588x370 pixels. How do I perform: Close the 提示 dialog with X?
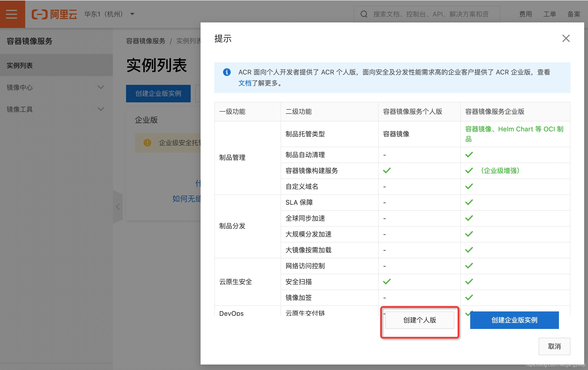(x=566, y=38)
